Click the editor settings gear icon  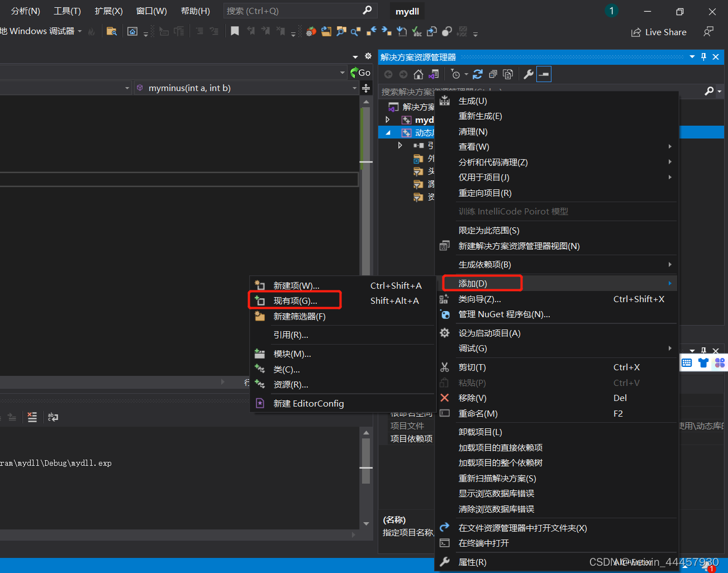pyautogui.click(x=368, y=56)
